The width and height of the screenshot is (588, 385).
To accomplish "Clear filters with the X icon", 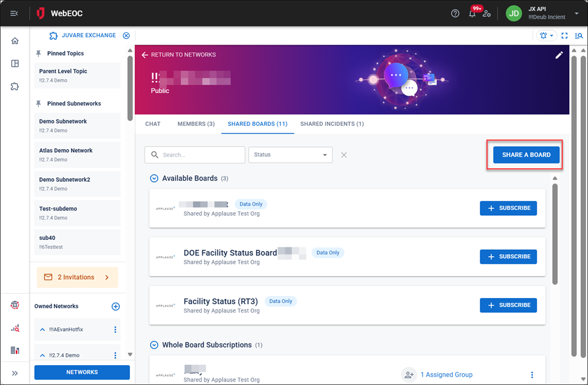I will tap(344, 155).
